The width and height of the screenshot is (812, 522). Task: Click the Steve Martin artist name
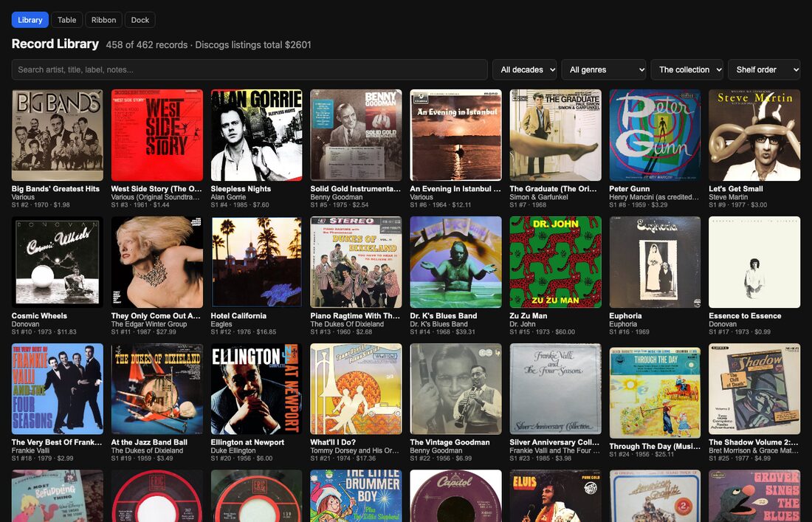click(728, 197)
